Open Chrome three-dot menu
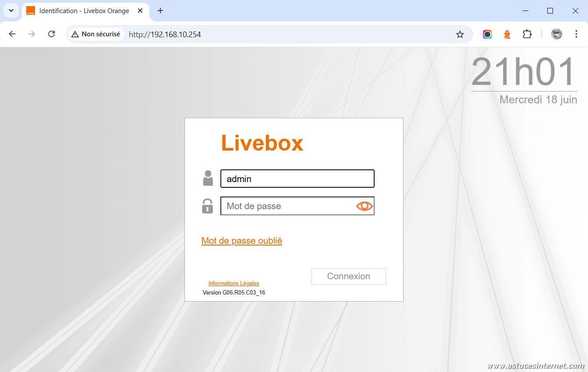The image size is (588, 372). [x=577, y=34]
